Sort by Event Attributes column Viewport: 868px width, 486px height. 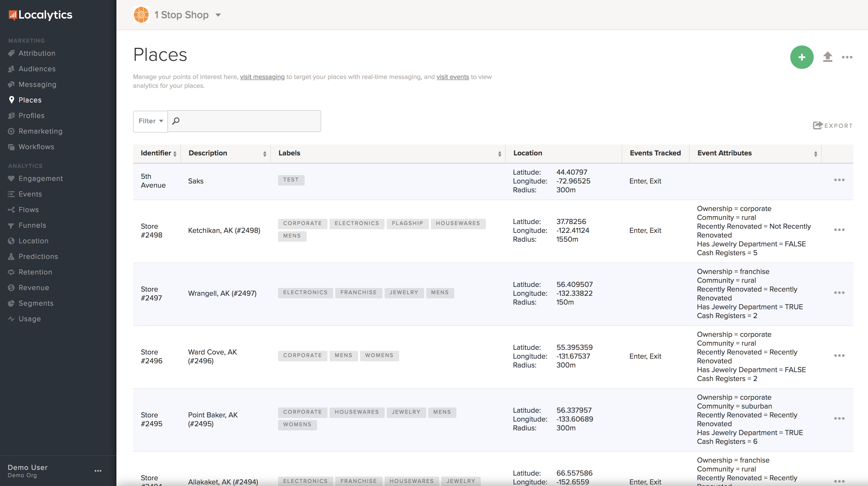(x=816, y=154)
